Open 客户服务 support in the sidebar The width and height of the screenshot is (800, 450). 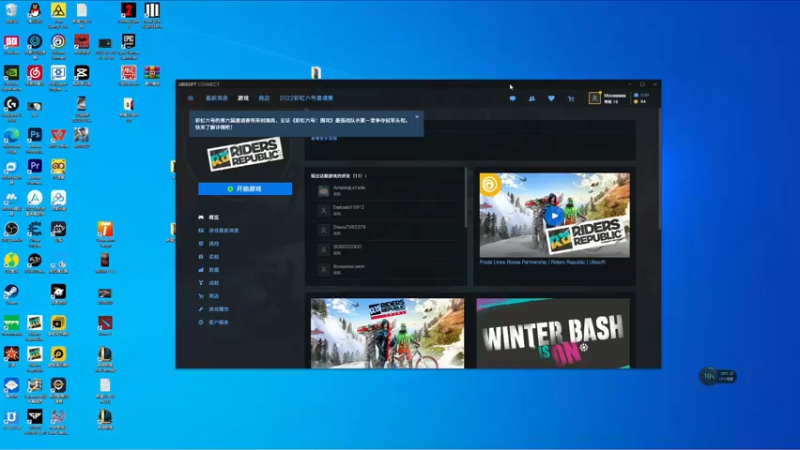[x=218, y=322]
